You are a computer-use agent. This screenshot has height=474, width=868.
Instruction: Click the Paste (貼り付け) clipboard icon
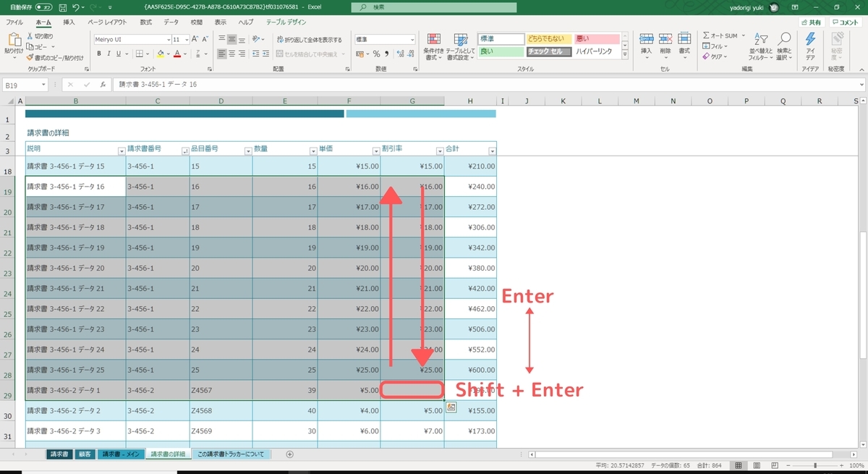click(14, 40)
